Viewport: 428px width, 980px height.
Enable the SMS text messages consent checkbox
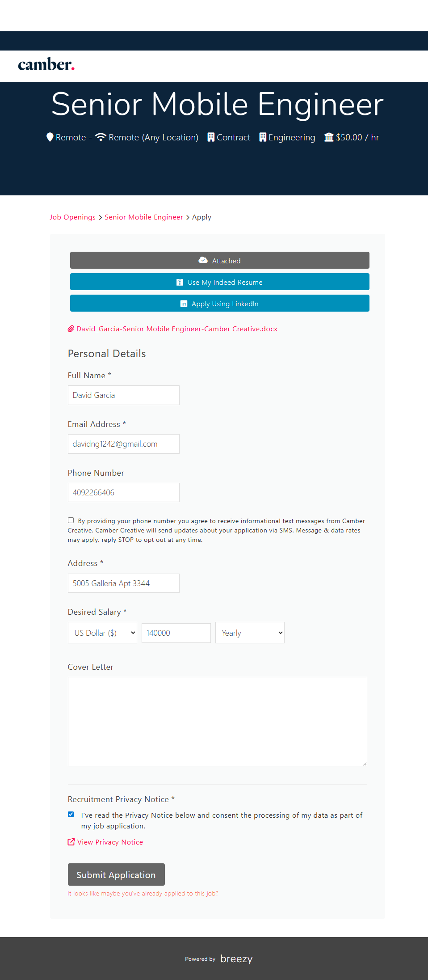click(71, 520)
